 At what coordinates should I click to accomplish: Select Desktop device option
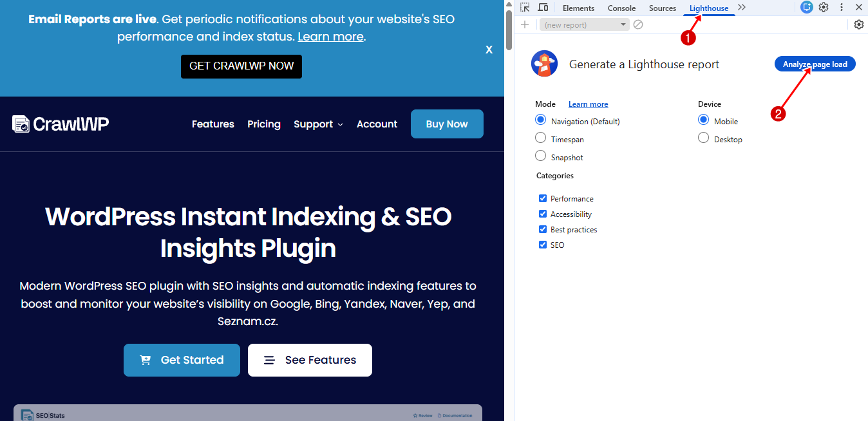[704, 138]
